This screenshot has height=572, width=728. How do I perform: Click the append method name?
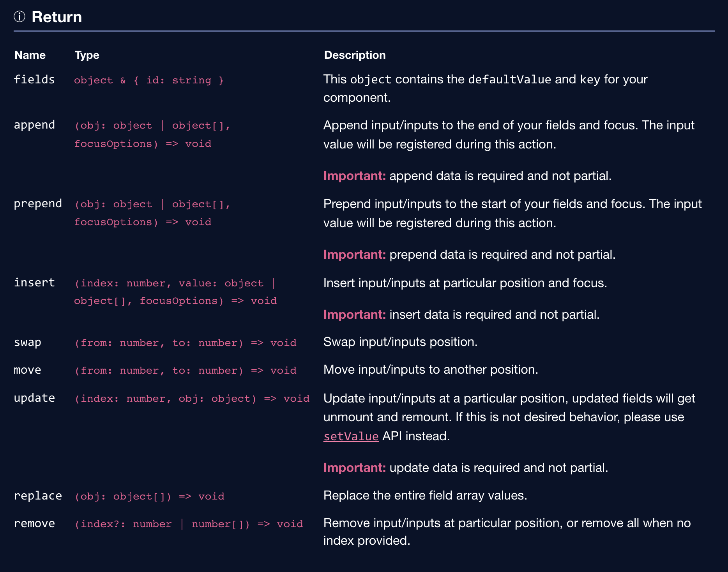[x=34, y=125]
